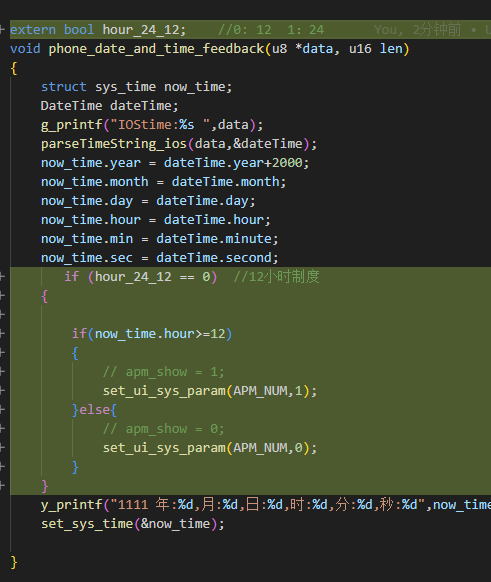Click the 'You, 2分钟前' blame annotation
The height and width of the screenshot is (582, 491).
[x=418, y=30]
